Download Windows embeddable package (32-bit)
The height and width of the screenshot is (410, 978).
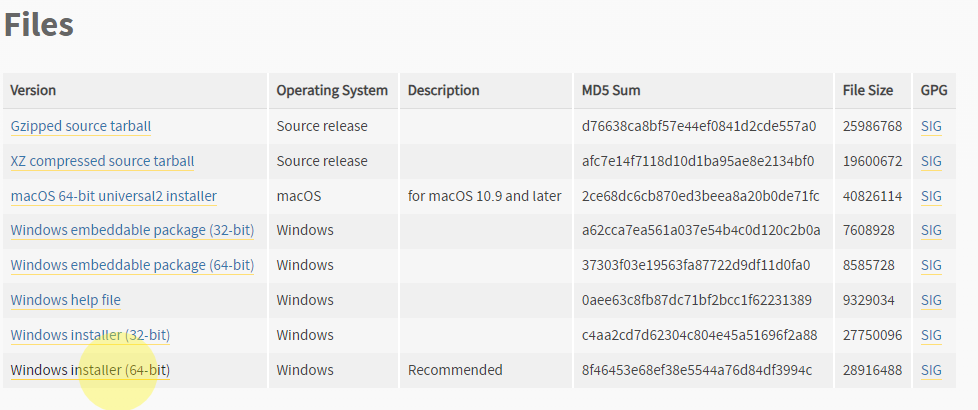(x=132, y=230)
